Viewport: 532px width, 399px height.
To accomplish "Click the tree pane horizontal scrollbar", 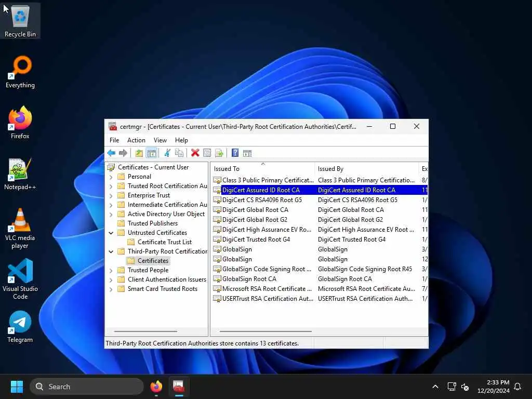I will (145, 331).
